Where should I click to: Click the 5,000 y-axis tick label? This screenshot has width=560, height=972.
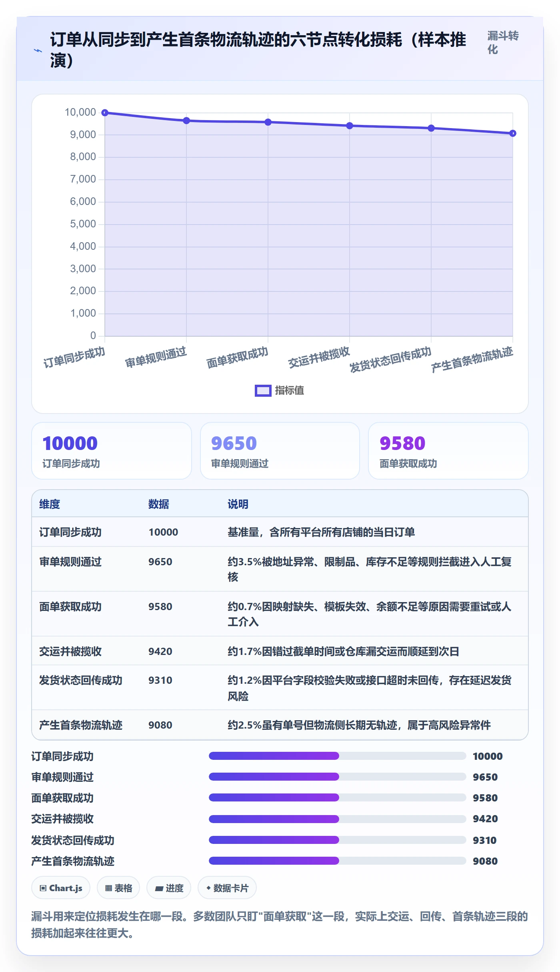coord(83,224)
